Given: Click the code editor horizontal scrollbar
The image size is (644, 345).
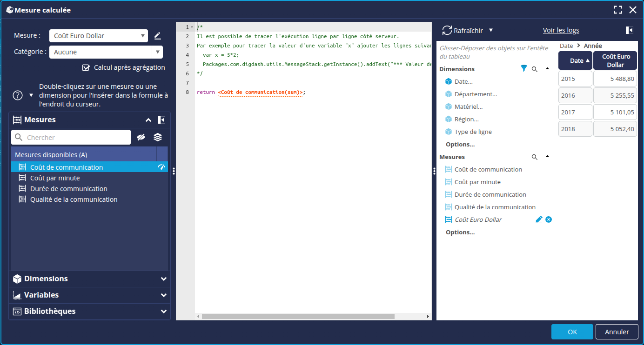Looking at the screenshot, I should 298,316.
